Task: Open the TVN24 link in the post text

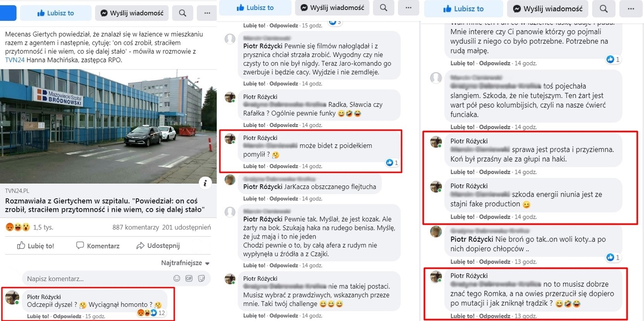Action: [15, 60]
